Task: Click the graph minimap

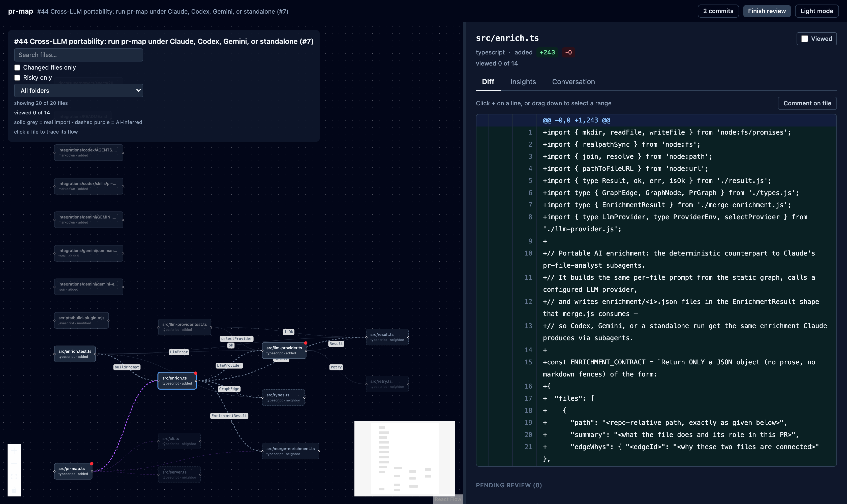Action: pos(404,458)
